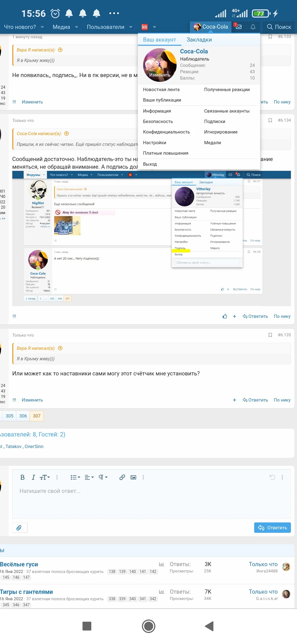Change avatar via Изменить overlay

tap(160, 75)
